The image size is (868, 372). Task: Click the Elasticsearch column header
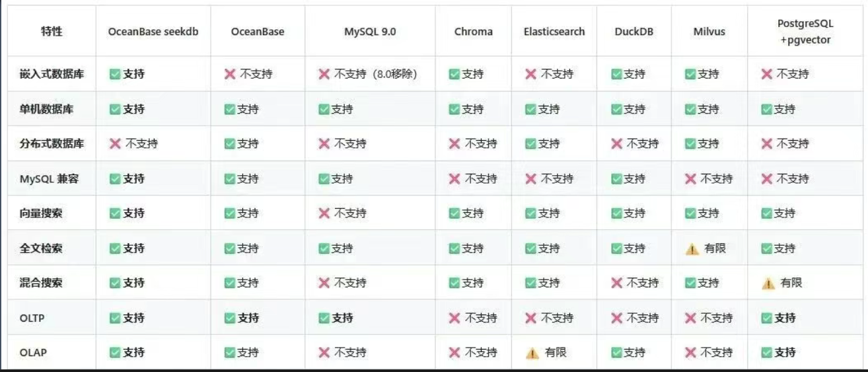tap(554, 31)
